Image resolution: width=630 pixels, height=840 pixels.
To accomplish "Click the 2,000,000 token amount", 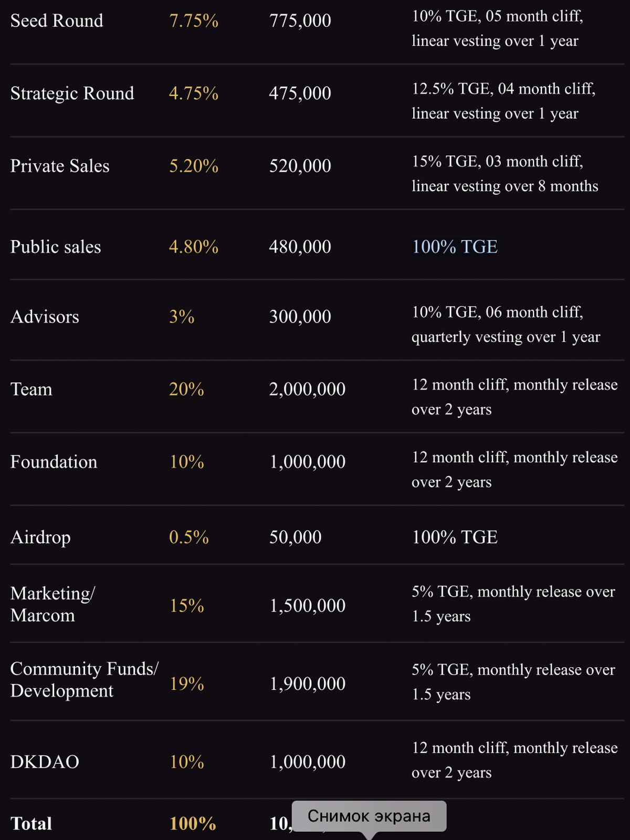I will pos(307,389).
